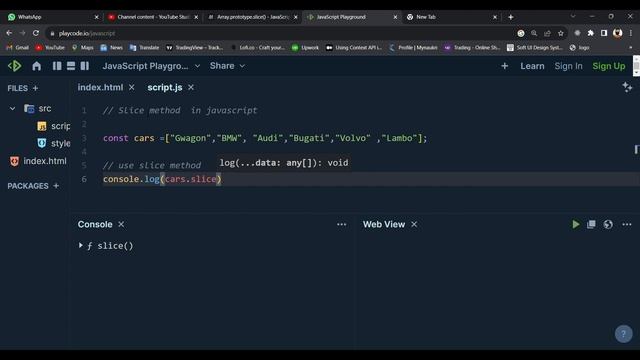Switch to side-by-side column layout icon
The image size is (640, 360).
[57, 66]
